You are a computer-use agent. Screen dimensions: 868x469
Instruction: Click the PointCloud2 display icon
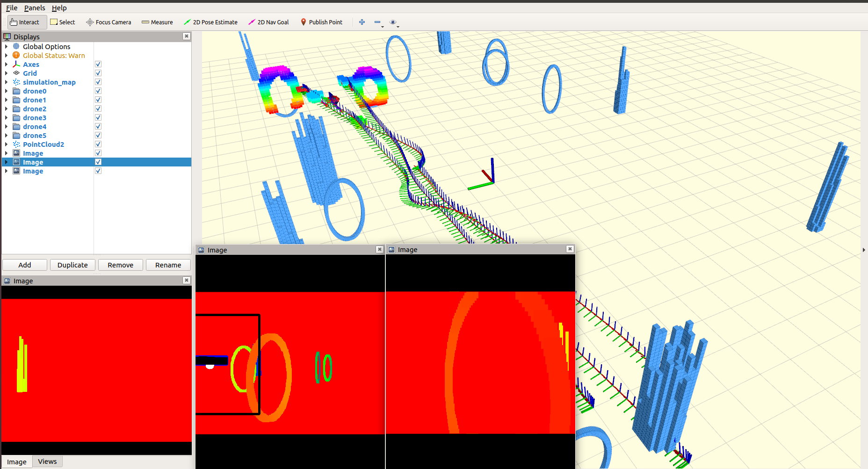(16, 144)
